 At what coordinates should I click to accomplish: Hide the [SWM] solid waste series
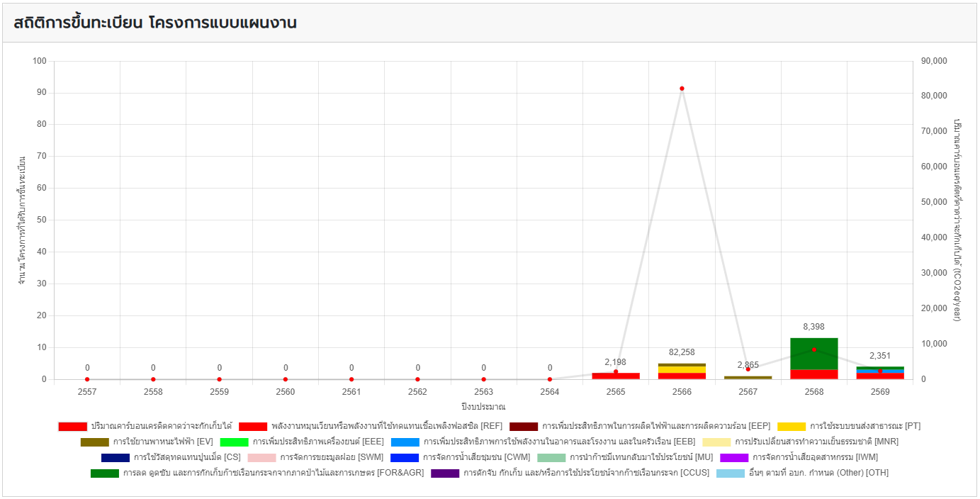[x=331, y=458]
